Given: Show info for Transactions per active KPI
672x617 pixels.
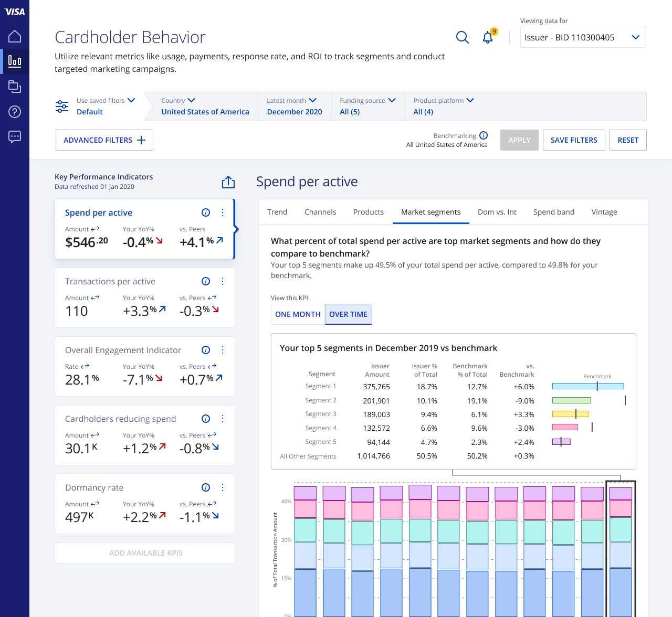Looking at the screenshot, I should pos(206,281).
